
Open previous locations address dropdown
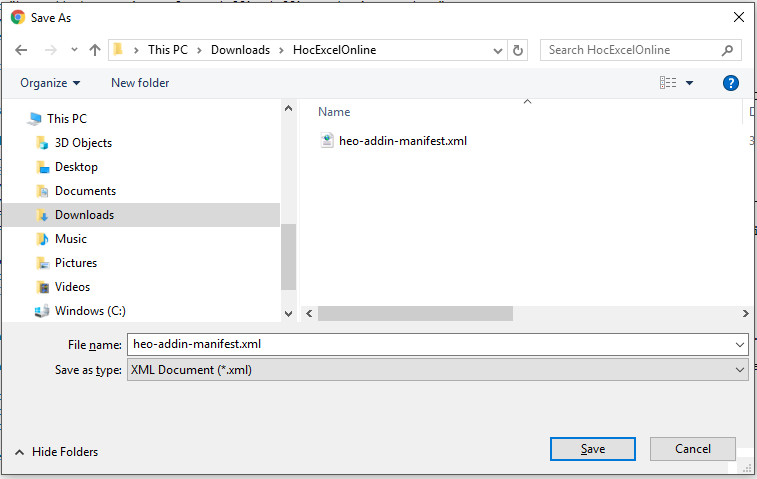498,50
